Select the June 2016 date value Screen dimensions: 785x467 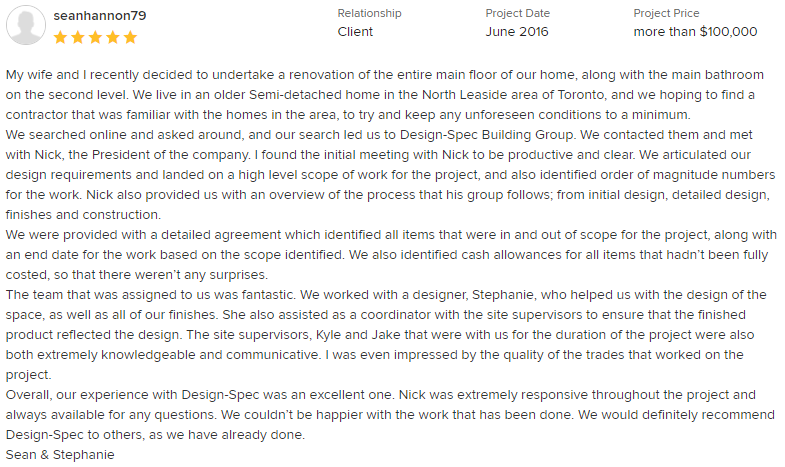(x=517, y=31)
